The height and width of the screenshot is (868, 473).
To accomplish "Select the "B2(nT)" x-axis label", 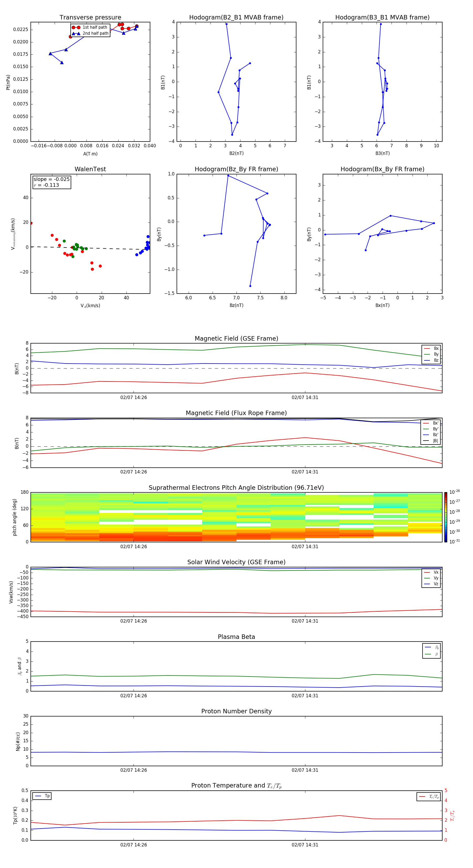I will [x=236, y=153].
